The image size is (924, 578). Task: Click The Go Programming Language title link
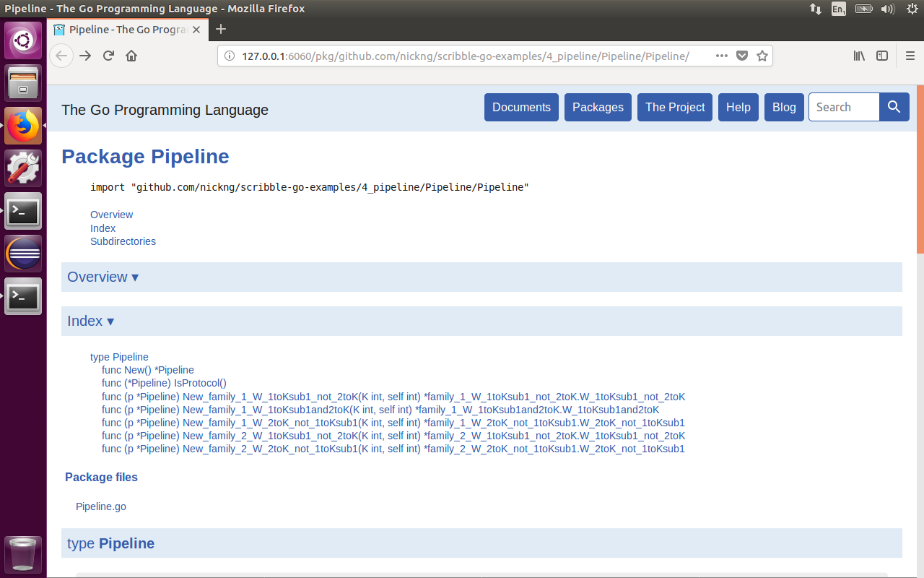point(165,110)
